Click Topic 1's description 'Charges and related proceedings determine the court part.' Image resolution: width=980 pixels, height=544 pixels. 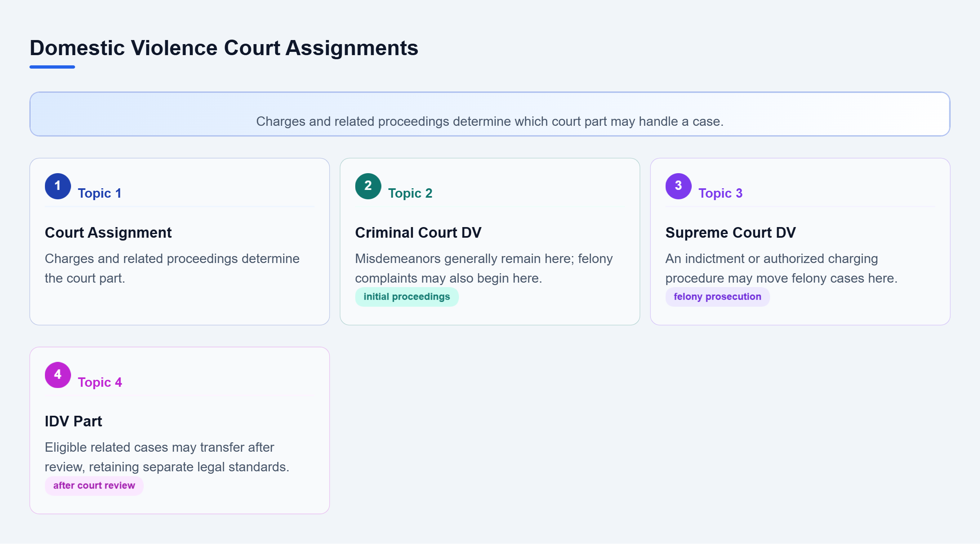click(172, 268)
